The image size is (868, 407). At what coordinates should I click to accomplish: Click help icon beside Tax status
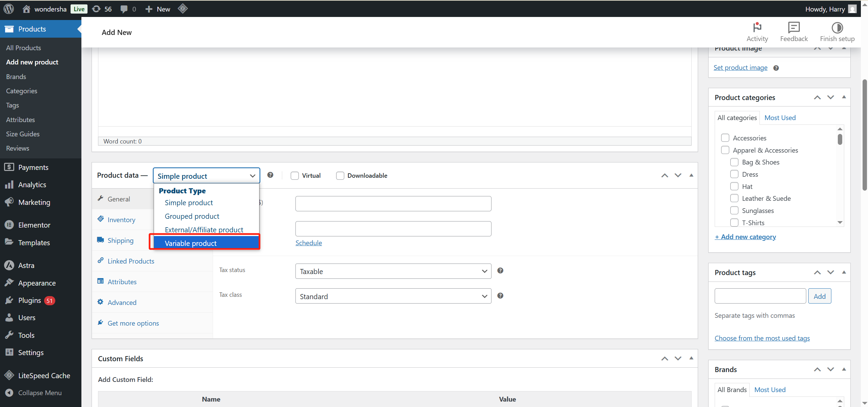[500, 271]
